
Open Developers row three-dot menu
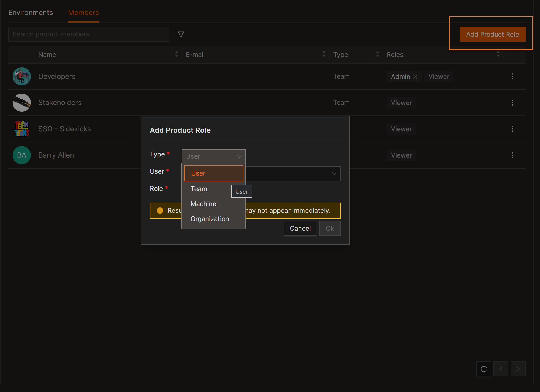[x=512, y=77]
